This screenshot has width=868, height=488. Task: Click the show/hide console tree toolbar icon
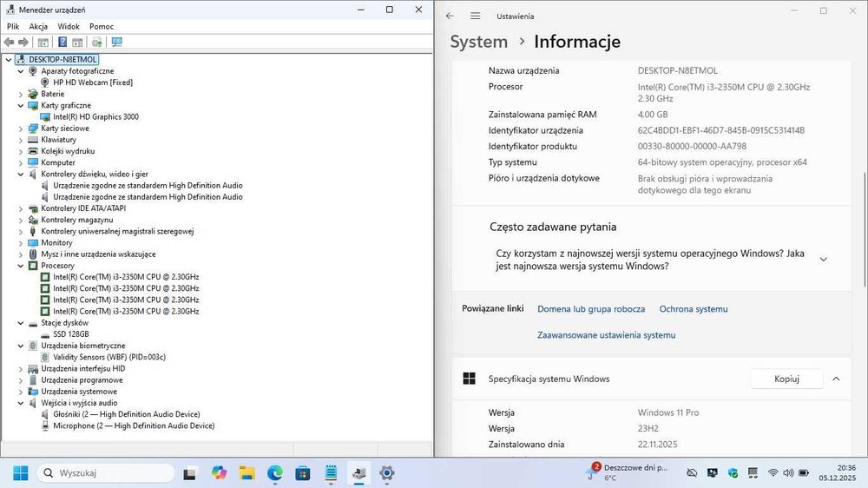(x=43, y=42)
